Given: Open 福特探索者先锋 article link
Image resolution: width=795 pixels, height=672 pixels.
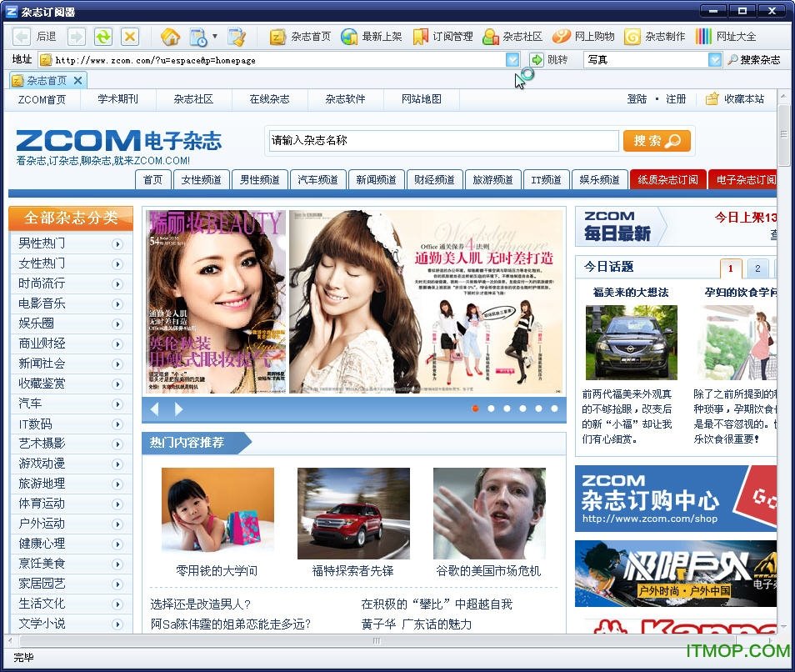Looking at the screenshot, I should [x=352, y=571].
